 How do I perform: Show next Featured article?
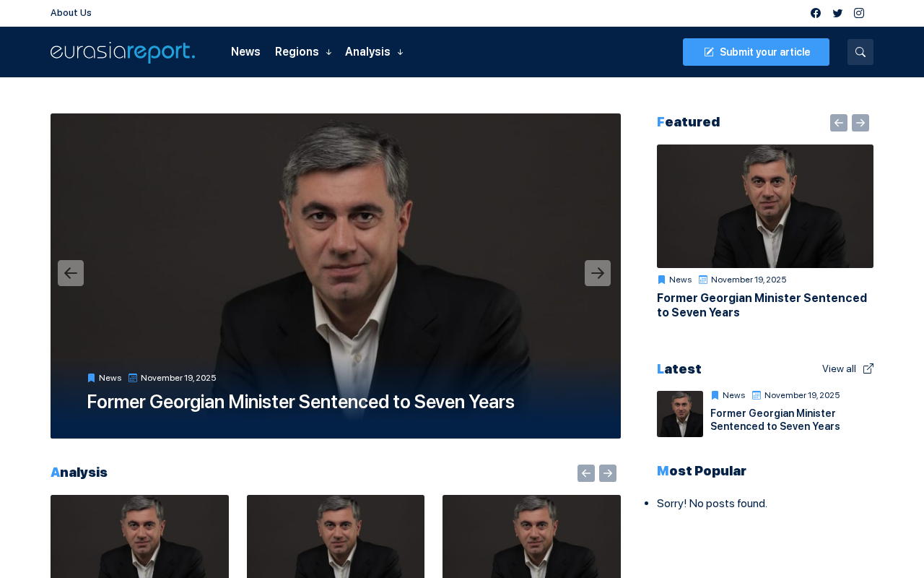(x=860, y=123)
